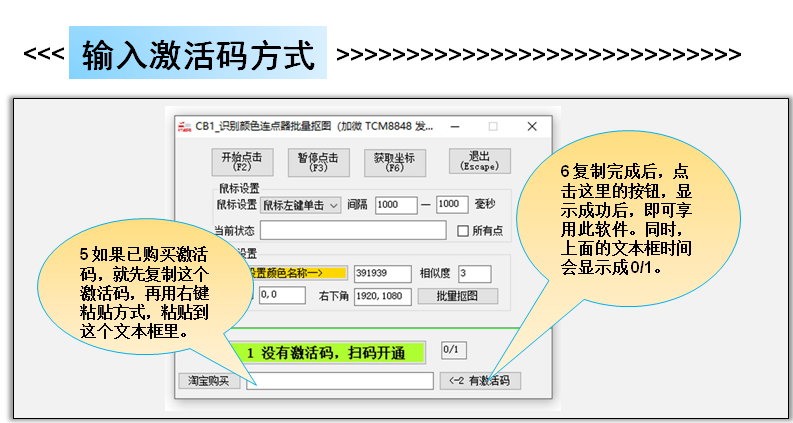Click the app icon in title bar
Viewport: 793px width, 423px height.
pyautogui.click(x=185, y=127)
